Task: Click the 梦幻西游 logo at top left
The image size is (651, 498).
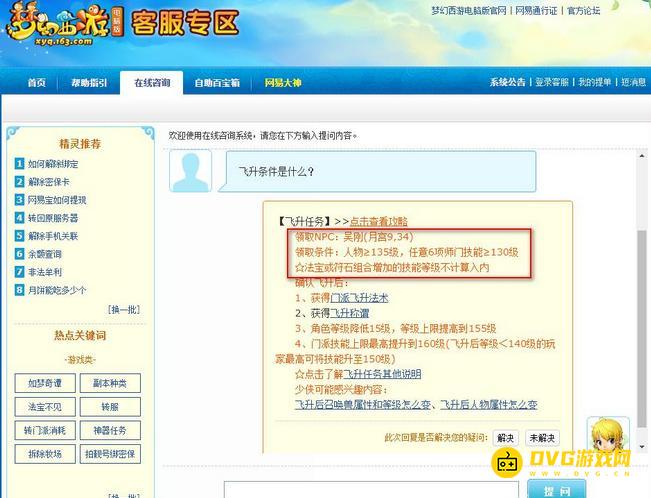Action: point(64,24)
